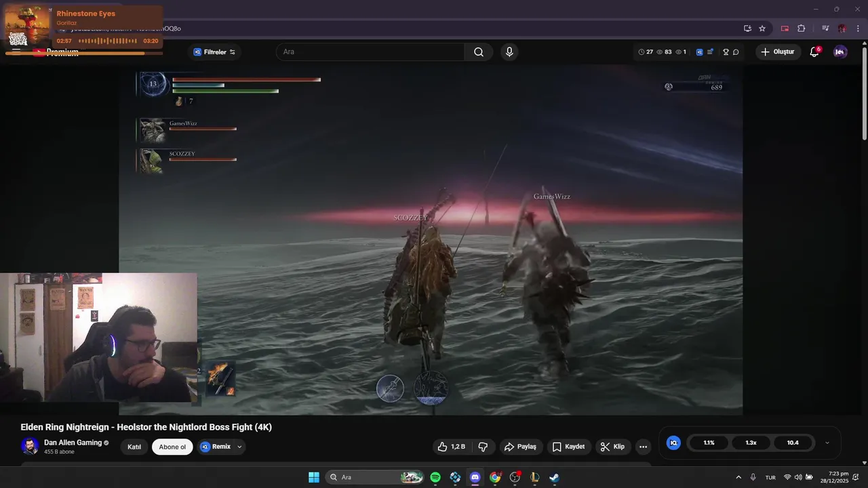This screenshot has height=488, width=868.
Task: Open OBS Studio from the taskbar
Action: pos(515,477)
